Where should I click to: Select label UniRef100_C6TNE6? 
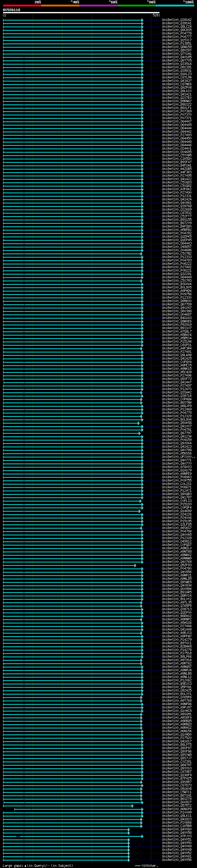(x=177, y=84)
